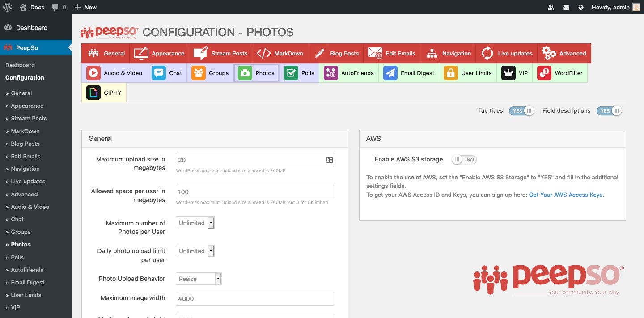
Task: Switch to the Stream Posts tab
Action: tap(220, 53)
